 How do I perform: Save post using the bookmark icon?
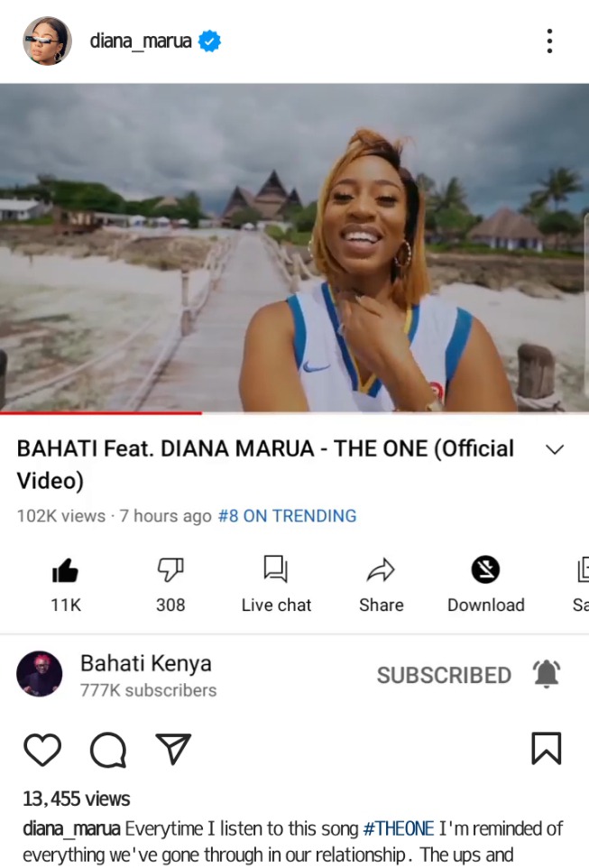(x=547, y=748)
